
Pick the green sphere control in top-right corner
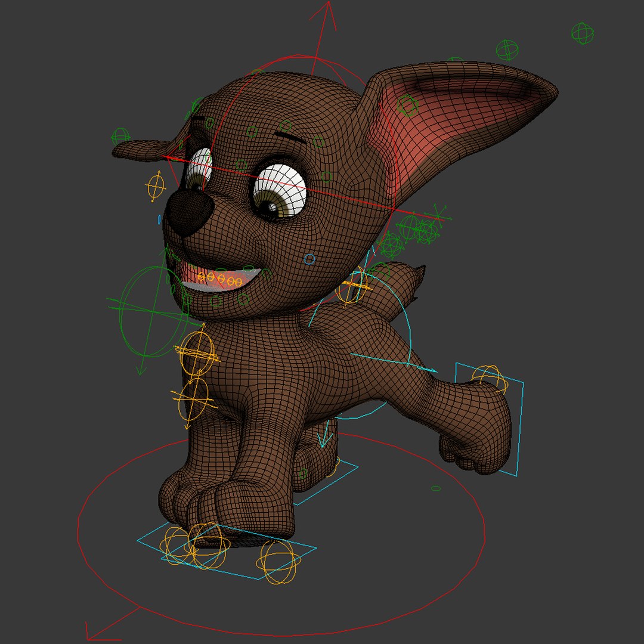(x=583, y=33)
